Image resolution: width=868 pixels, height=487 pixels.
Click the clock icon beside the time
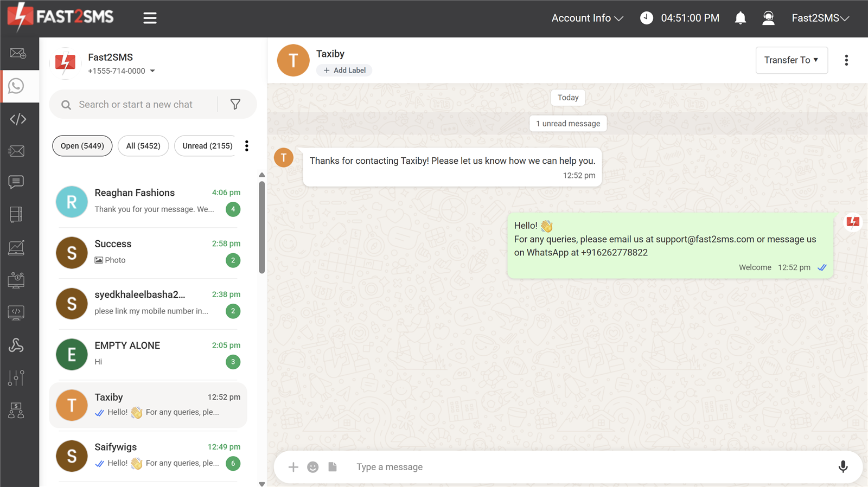coord(646,18)
